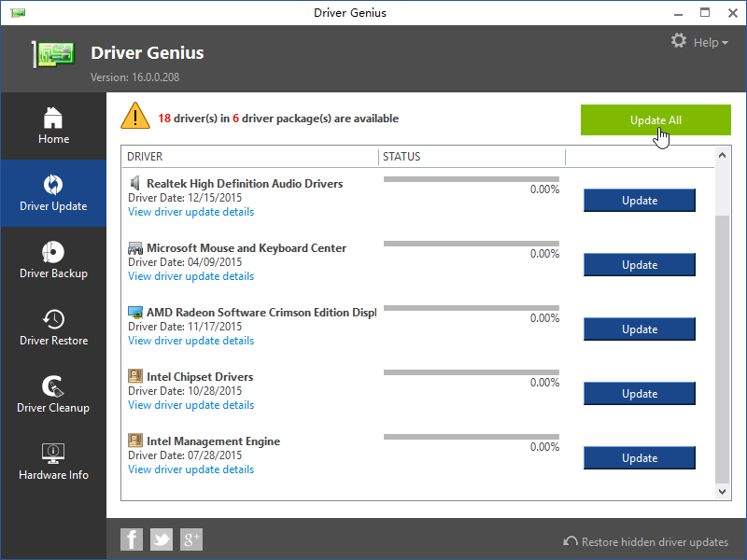View driver update details for Intel Chipset Drivers
Viewport: 747px width, 560px height.
(190, 404)
